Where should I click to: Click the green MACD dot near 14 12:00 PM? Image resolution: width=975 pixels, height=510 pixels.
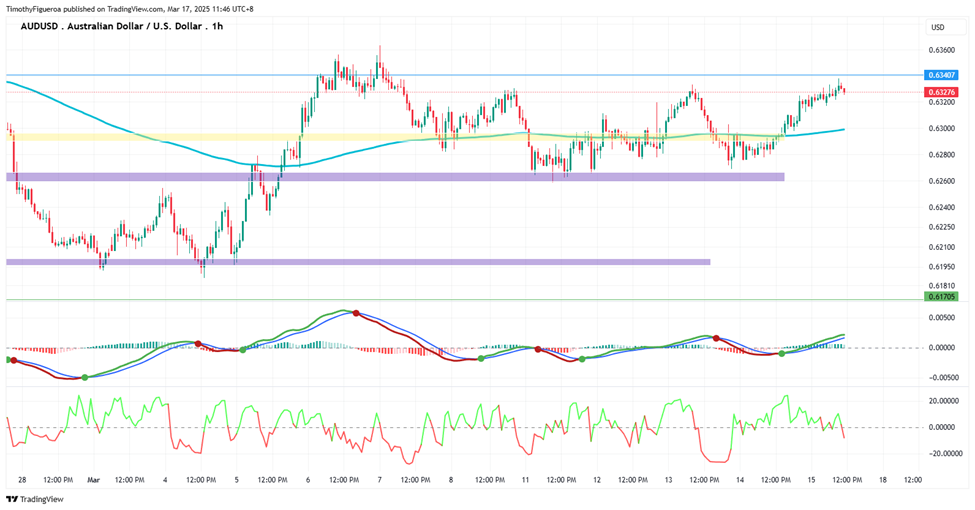[x=782, y=353]
